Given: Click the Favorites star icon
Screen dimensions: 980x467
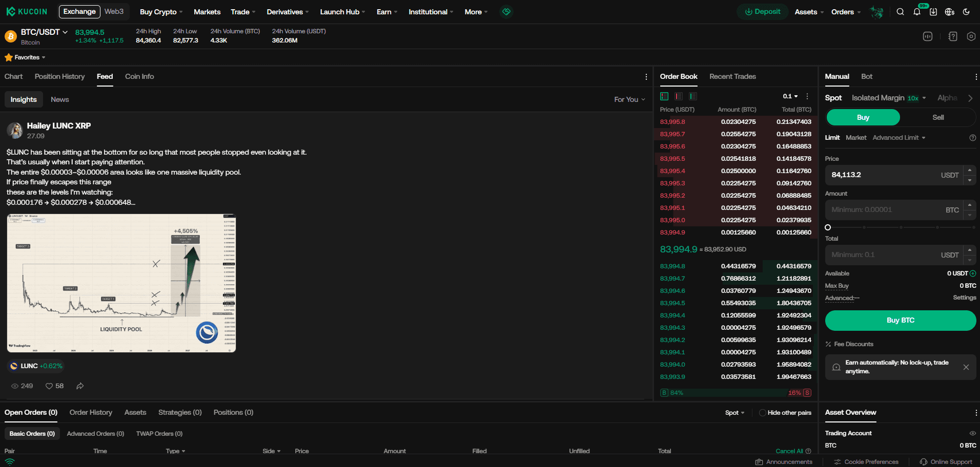Looking at the screenshot, I should (8, 57).
